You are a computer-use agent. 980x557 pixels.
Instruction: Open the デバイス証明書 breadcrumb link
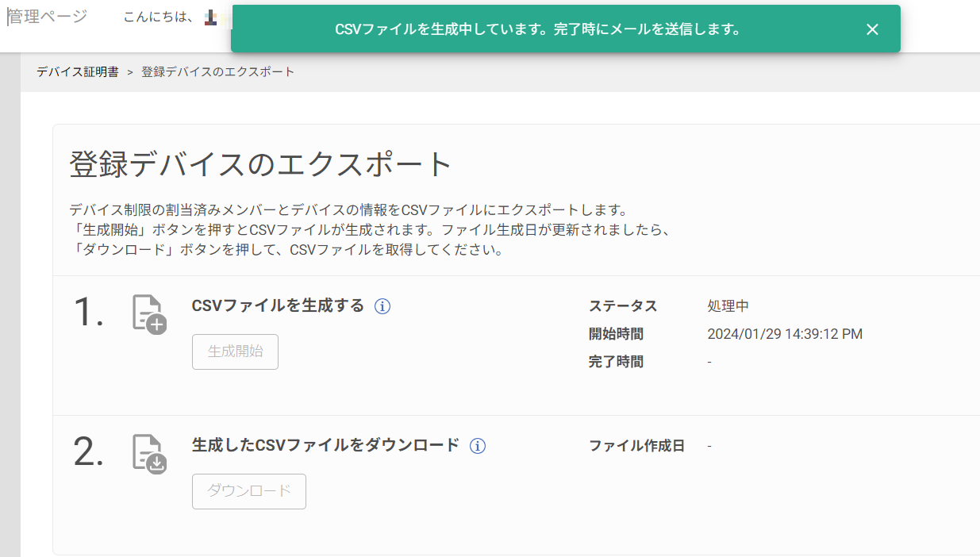[x=78, y=72]
